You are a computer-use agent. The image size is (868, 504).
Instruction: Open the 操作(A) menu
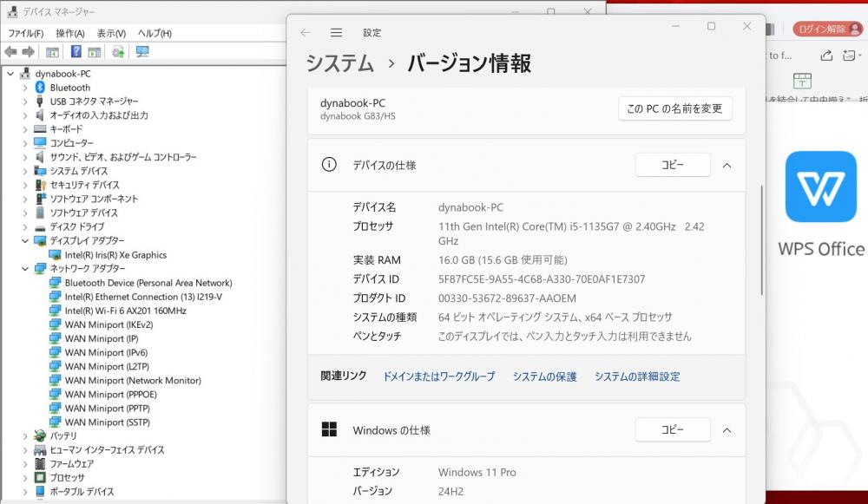coord(70,33)
